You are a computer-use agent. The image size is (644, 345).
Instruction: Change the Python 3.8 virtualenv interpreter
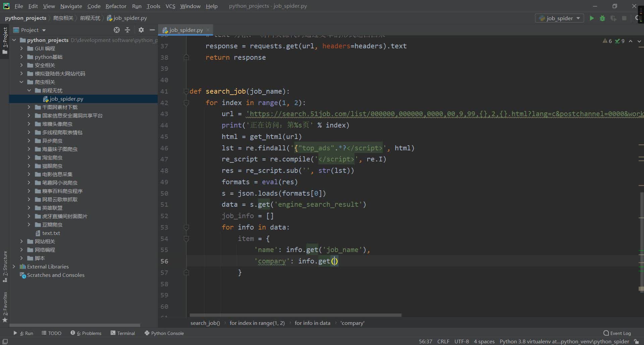[564, 341]
